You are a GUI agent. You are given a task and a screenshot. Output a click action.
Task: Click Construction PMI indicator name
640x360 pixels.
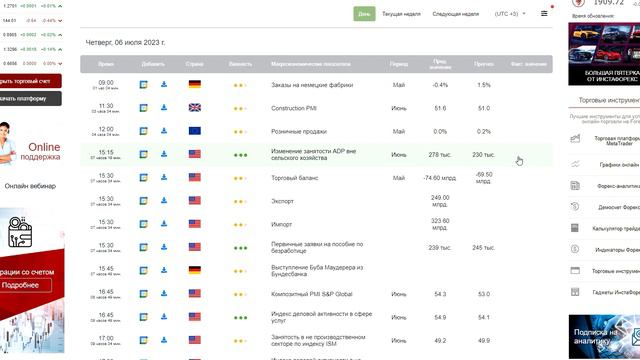[294, 108]
